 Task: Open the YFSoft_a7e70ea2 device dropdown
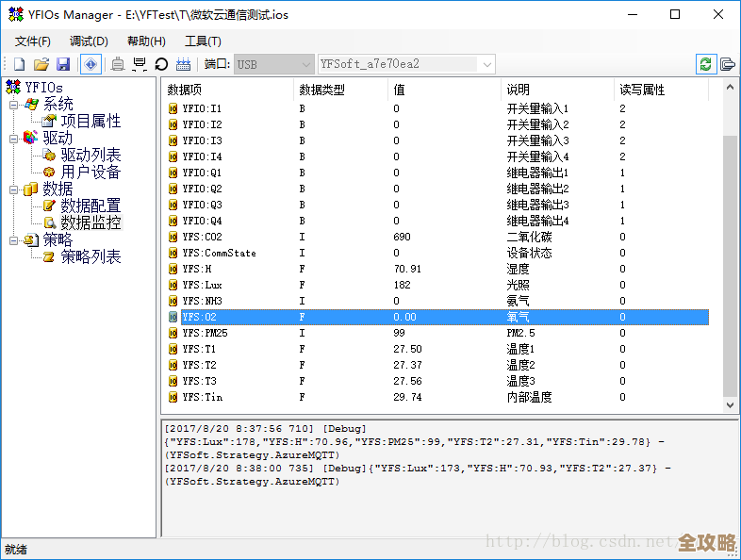click(x=406, y=64)
